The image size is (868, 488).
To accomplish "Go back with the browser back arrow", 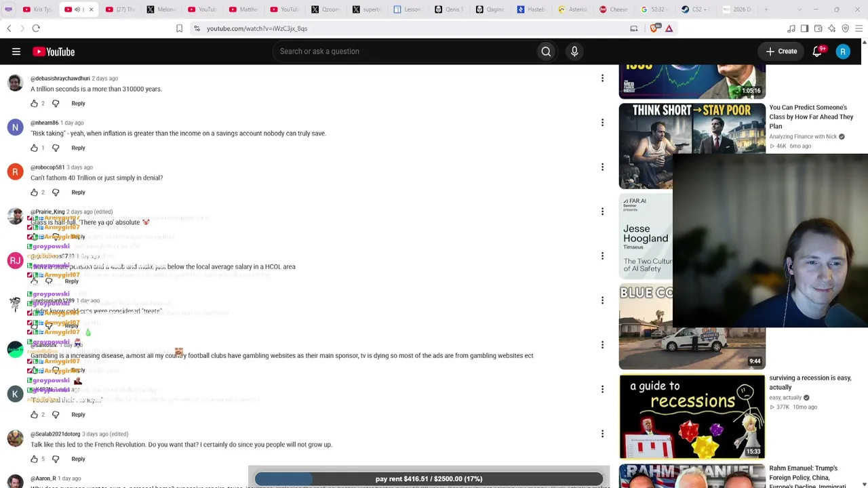I will 9,28.
